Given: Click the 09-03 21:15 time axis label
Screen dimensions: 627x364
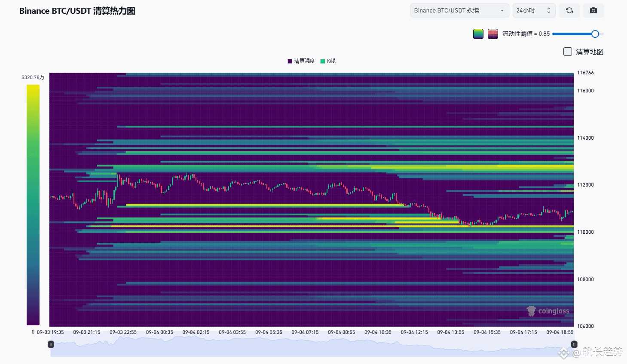Looking at the screenshot, I should click(86, 332).
